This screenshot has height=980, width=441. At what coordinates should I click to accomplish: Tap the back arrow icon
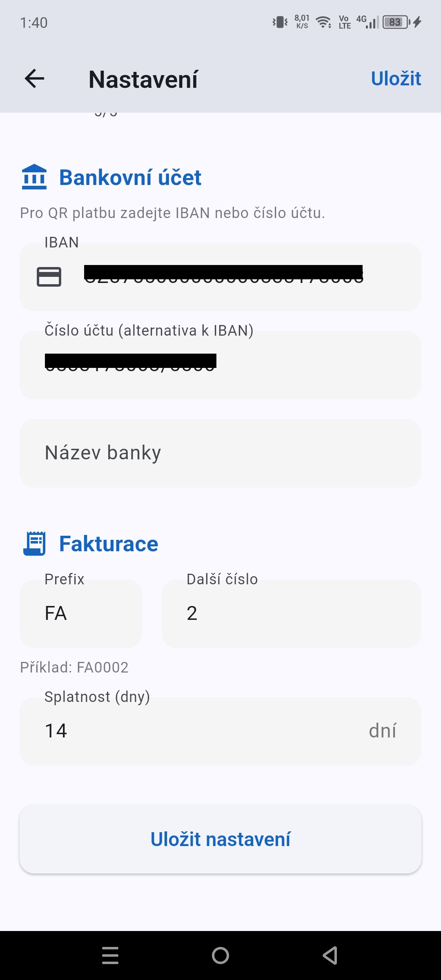(34, 78)
